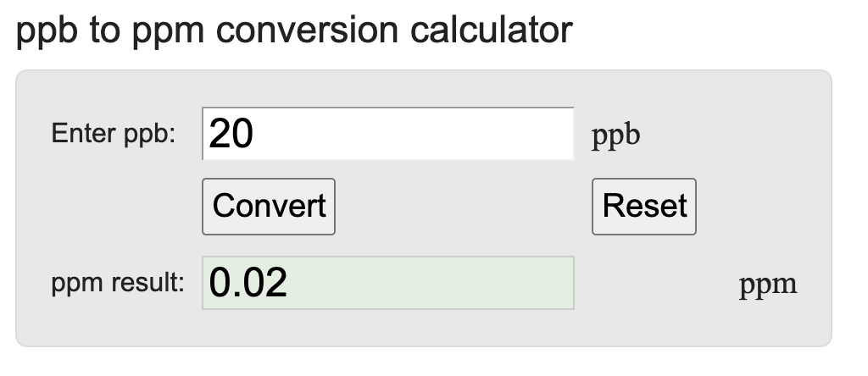The image size is (868, 376).
Task: Click Reset below the ppb unit label
Action: coord(643,206)
